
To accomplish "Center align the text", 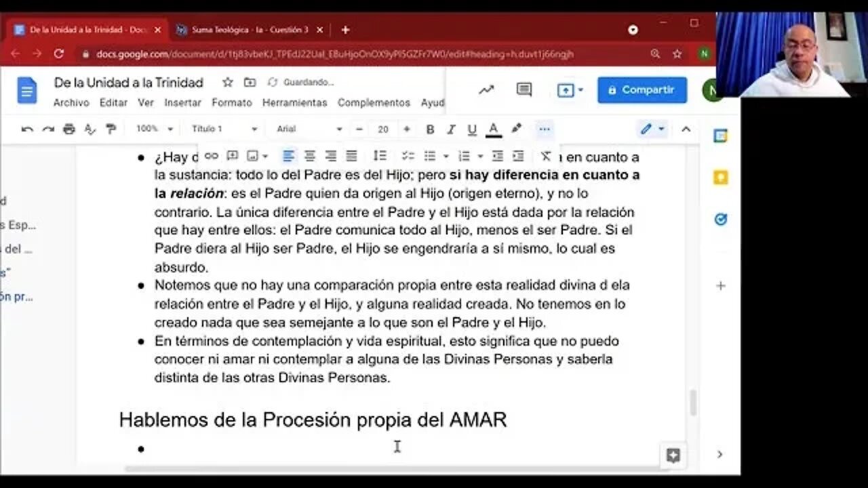I will (x=310, y=156).
